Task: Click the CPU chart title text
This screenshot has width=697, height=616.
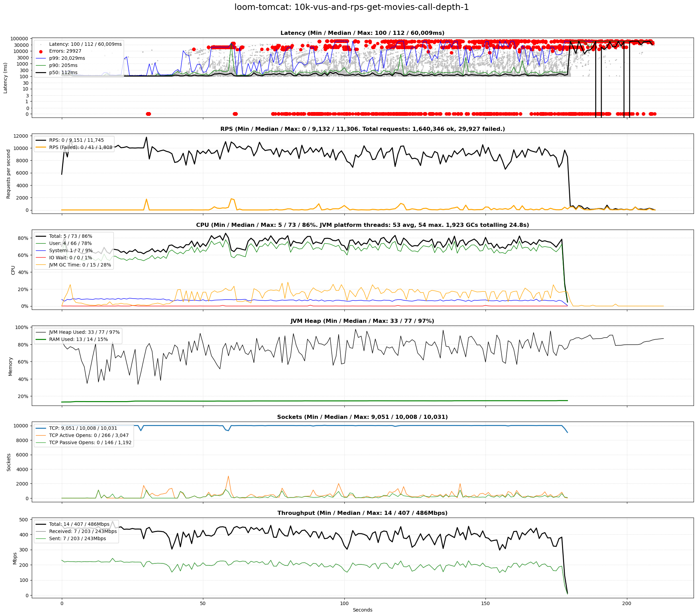Action: click(362, 225)
